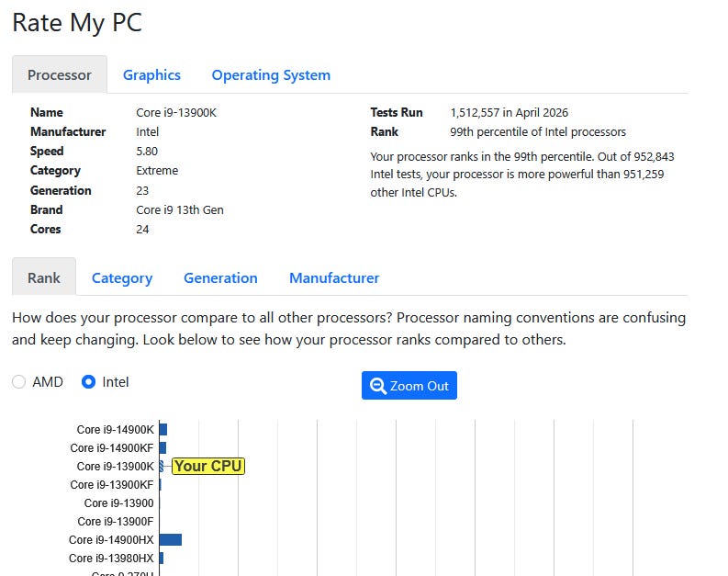This screenshot has height=576, width=728.
Task: Click the Category value Extreme
Action: coord(157,171)
